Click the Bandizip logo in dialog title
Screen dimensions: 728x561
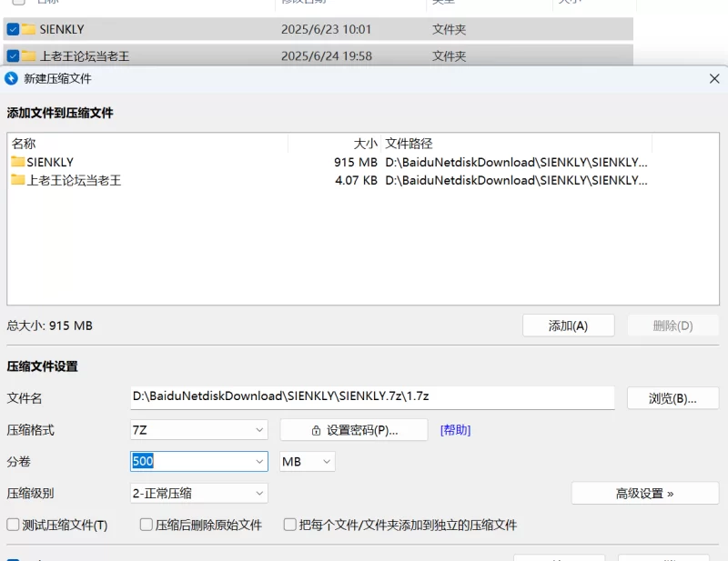pyautogui.click(x=11, y=78)
